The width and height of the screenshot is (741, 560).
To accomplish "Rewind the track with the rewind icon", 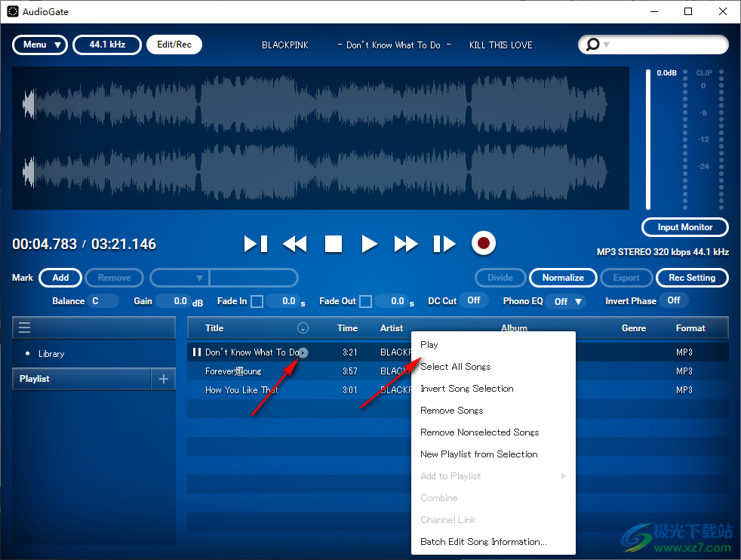I will point(294,243).
